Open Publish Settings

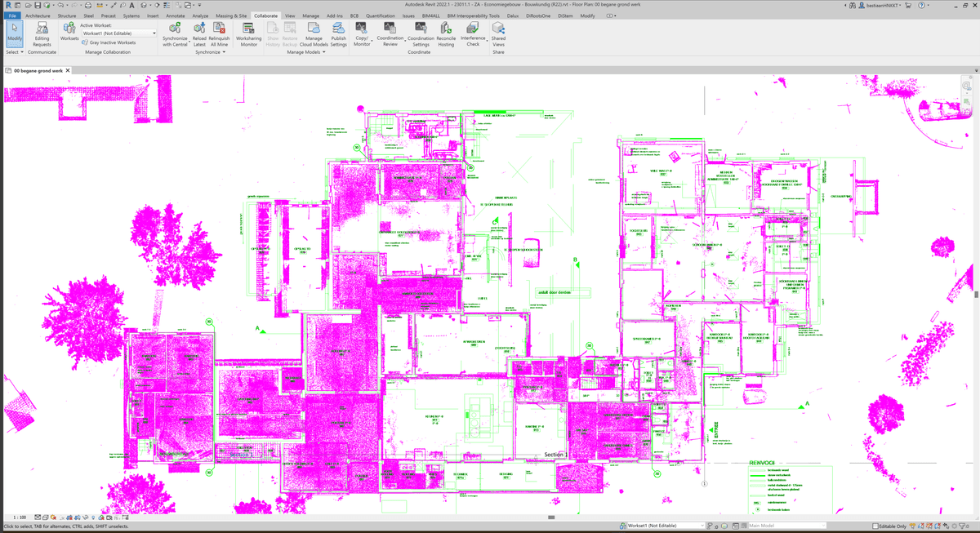(x=338, y=33)
